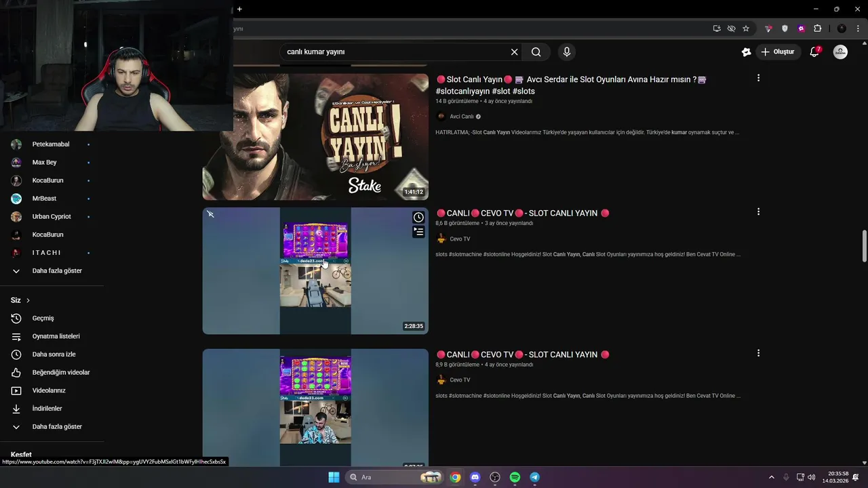Image resolution: width=868 pixels, height=488 pixels.
Task: Click the page vertical scrollbar thumb
Action: (x=864, y=245)
